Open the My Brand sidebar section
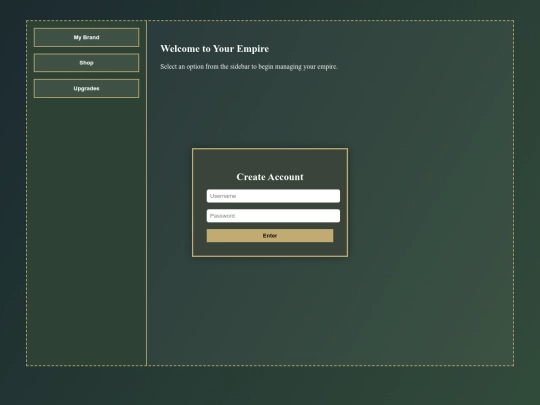The height and width of the screenshot is (405, 540). tap(86, 37)
